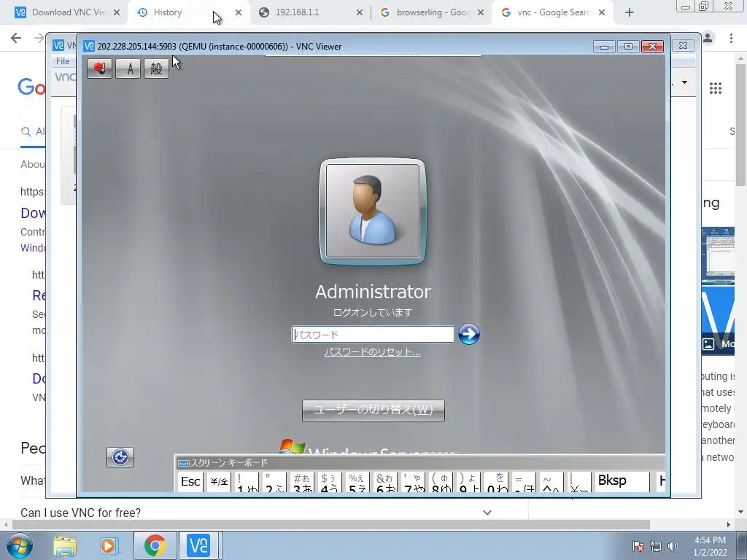Open Windows Media Player from the taskbar

click(x=109, y=545)
